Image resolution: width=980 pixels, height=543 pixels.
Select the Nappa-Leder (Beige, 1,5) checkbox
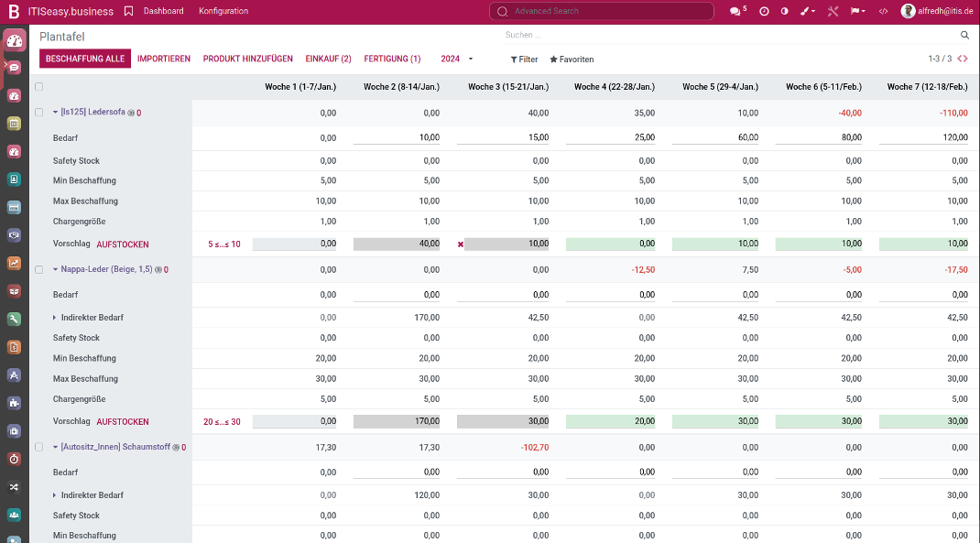38,270
